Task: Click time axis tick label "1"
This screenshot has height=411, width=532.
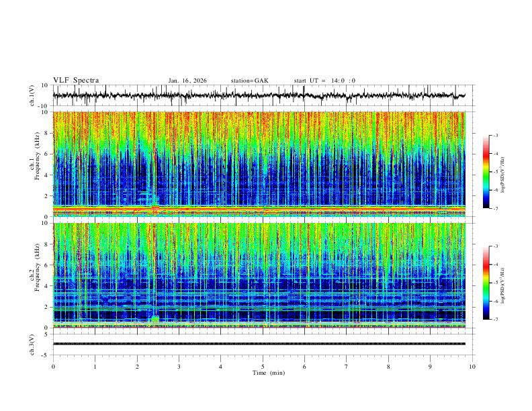Action: [95, 367]
